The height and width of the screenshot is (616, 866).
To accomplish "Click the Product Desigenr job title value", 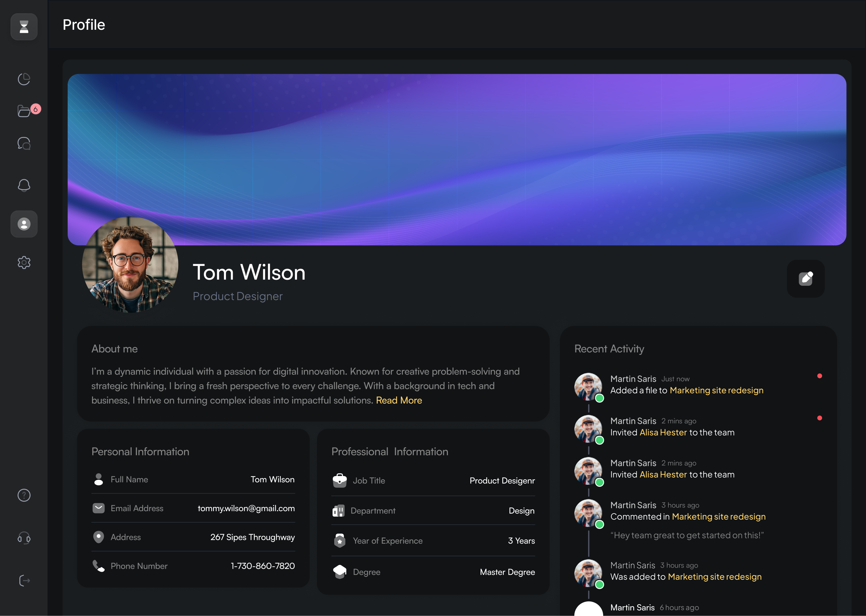I will 502,481.
